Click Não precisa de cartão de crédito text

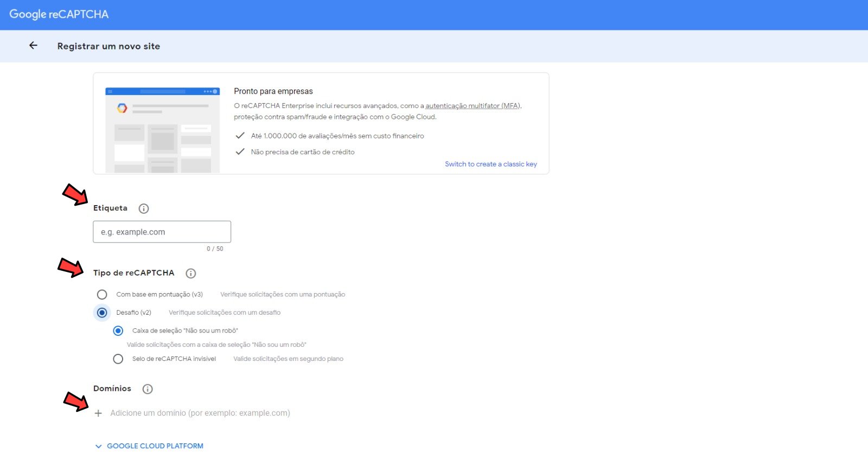pyautogui.click(x=303, y=152)
